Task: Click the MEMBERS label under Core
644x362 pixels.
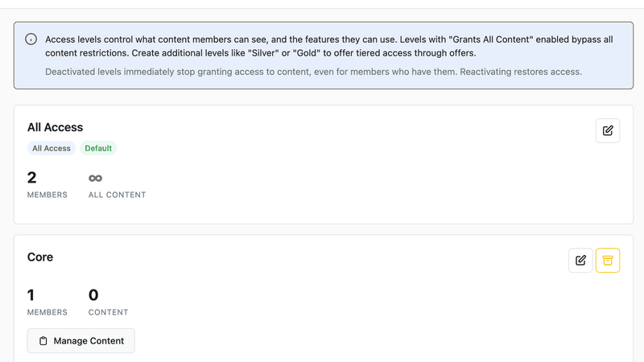Action: [47, 312]
